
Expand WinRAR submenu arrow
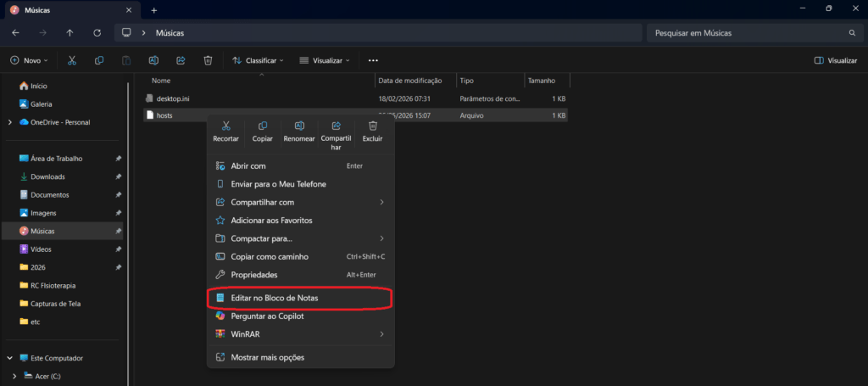tap(382, 334)
